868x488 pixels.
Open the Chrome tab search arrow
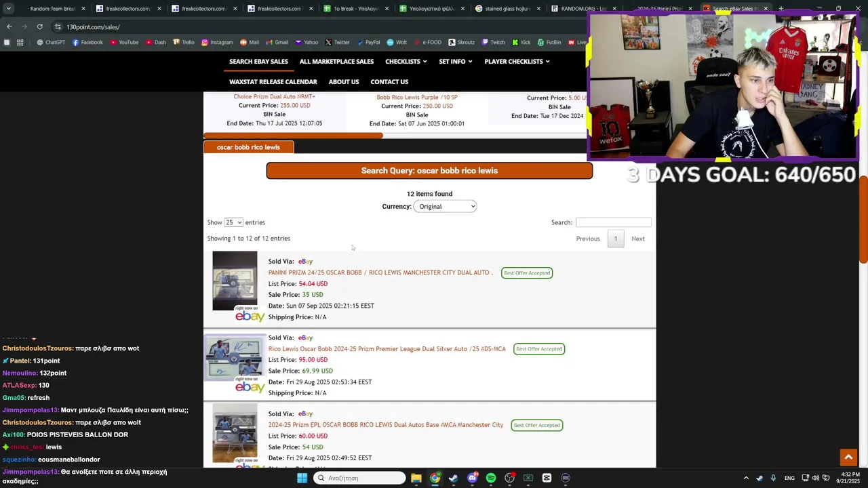click(8, 9)
